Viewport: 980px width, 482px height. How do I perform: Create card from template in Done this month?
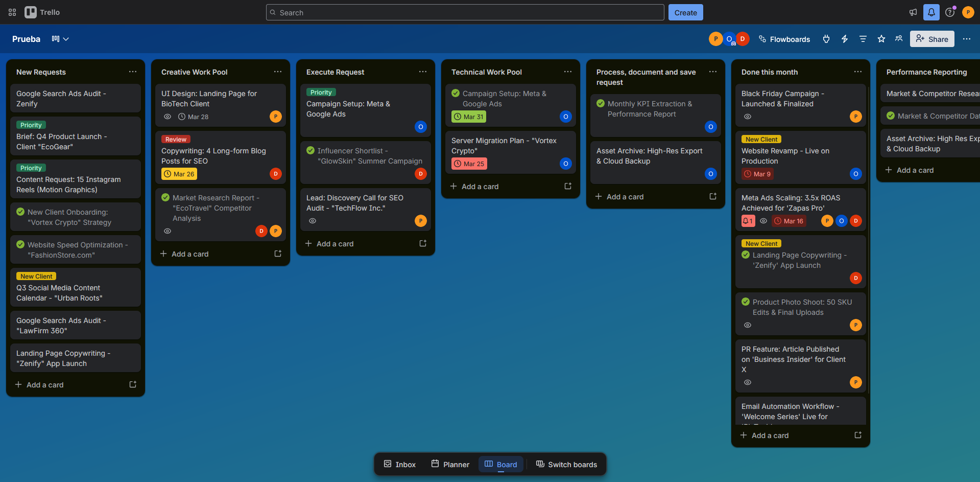(x=858, y=435)
